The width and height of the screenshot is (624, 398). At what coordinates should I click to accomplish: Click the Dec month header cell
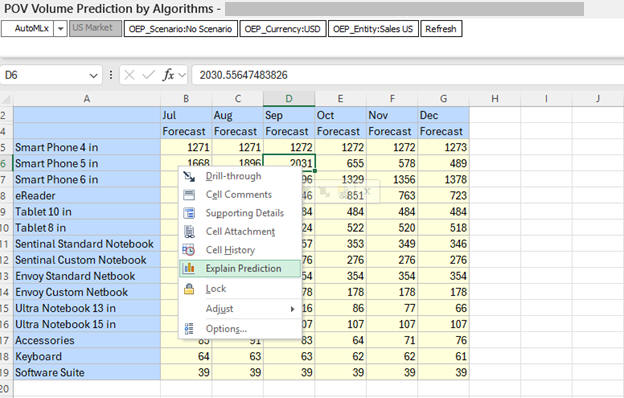(x=443, y=115)
